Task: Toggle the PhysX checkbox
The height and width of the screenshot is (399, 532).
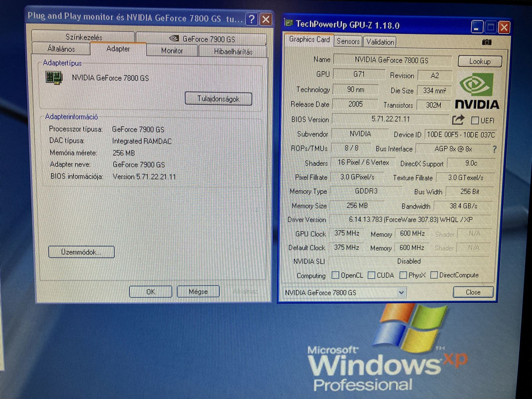Action: (403, 275)
